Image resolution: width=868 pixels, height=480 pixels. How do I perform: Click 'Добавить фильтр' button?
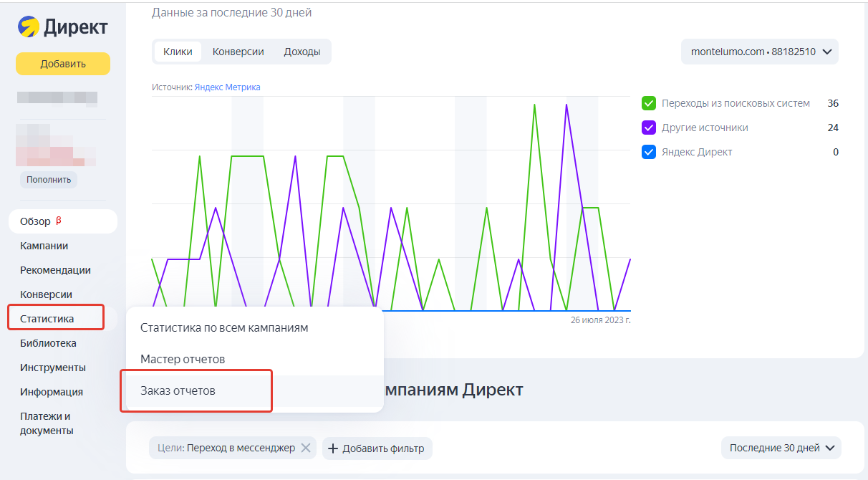pos(377,448)
